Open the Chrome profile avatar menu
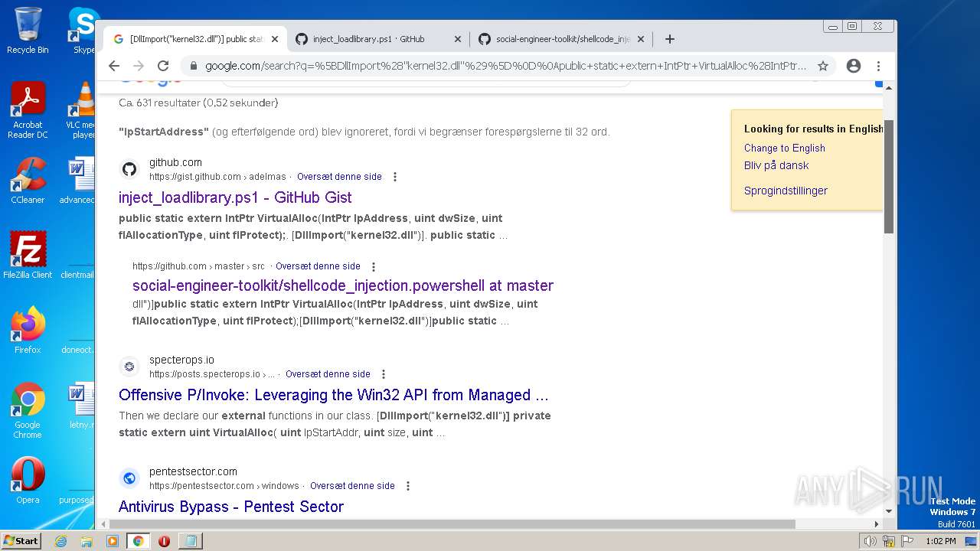Viewport: 980px width, 551px height. [x=854, y=66]
